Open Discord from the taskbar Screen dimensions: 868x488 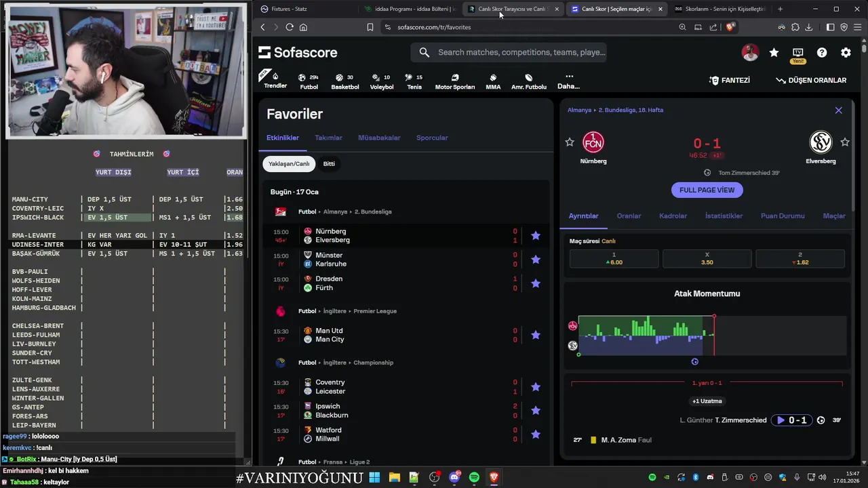(x=454, y=477)
